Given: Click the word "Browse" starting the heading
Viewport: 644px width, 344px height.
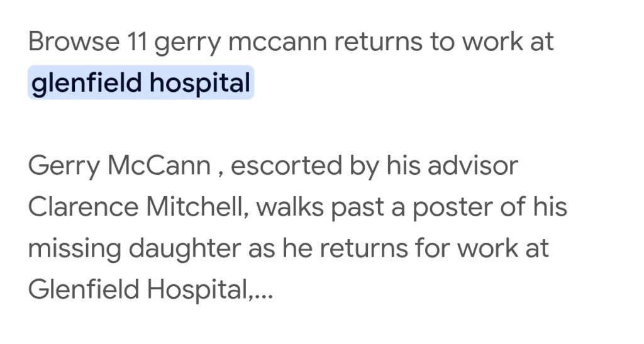Looking at the screenshot, I should 73,42.
